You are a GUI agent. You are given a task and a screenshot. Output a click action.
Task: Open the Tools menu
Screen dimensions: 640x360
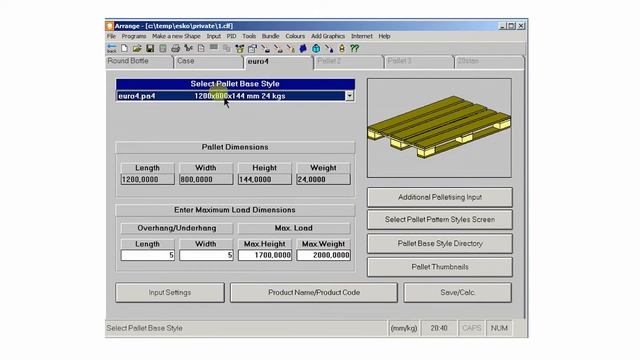click(x=249, y=36)
